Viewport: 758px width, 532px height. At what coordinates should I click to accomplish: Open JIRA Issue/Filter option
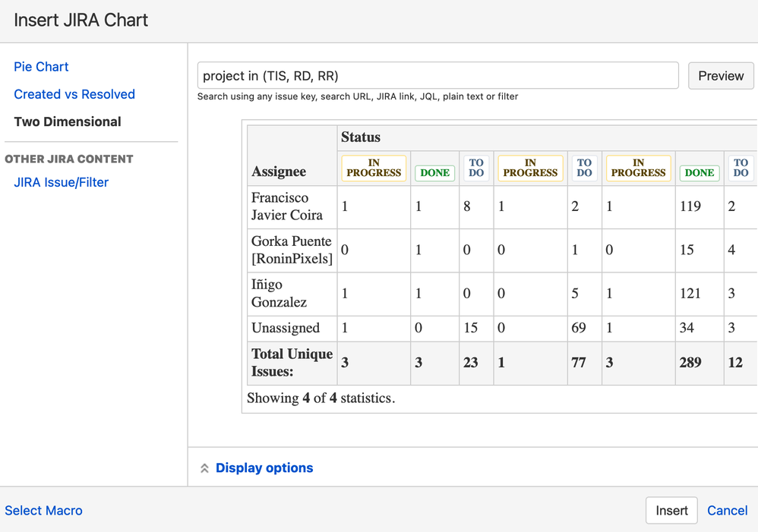[61, 182]
